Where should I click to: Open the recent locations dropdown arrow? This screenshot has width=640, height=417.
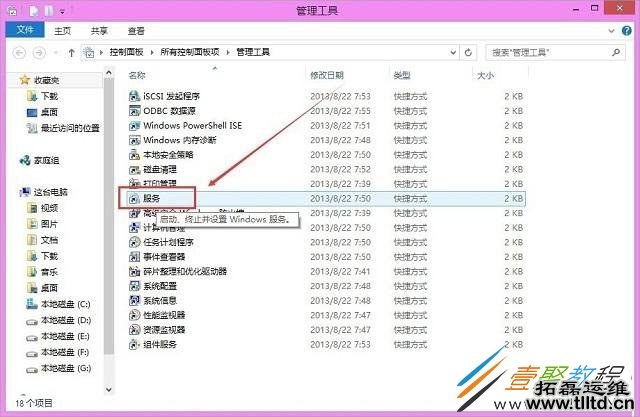coord(56,53)
